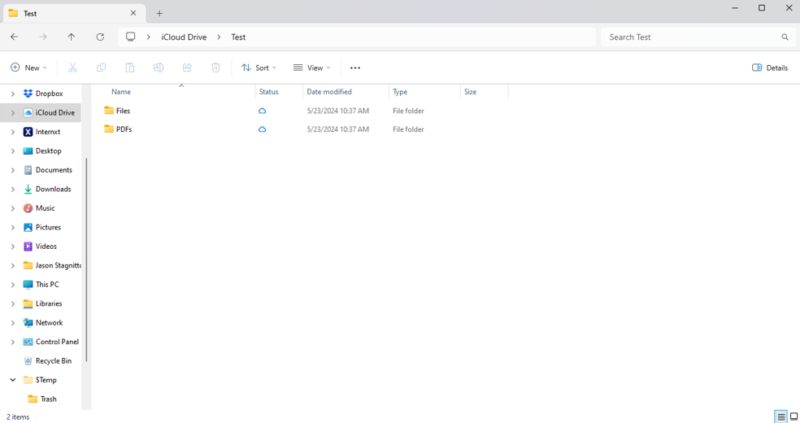Refresh the current folder
Image resolution: width=800 pixels, height=423 pixels.
100,37
